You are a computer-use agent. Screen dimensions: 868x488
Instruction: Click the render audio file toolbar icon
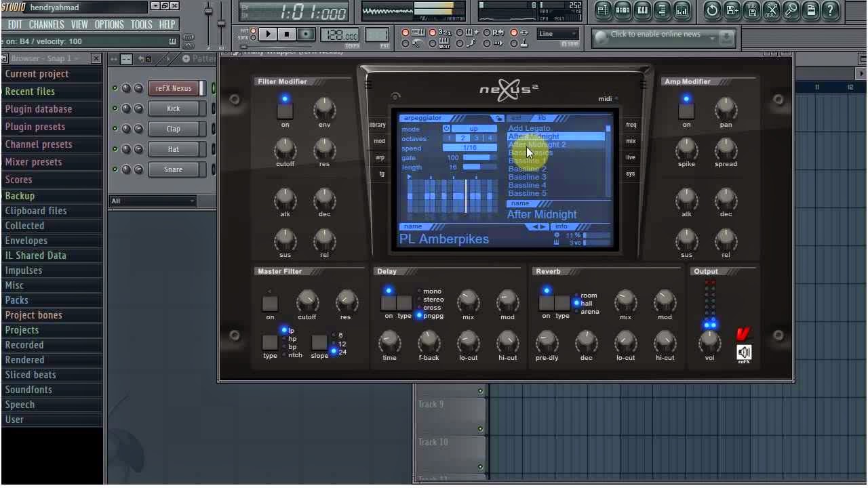click(751, 10)
